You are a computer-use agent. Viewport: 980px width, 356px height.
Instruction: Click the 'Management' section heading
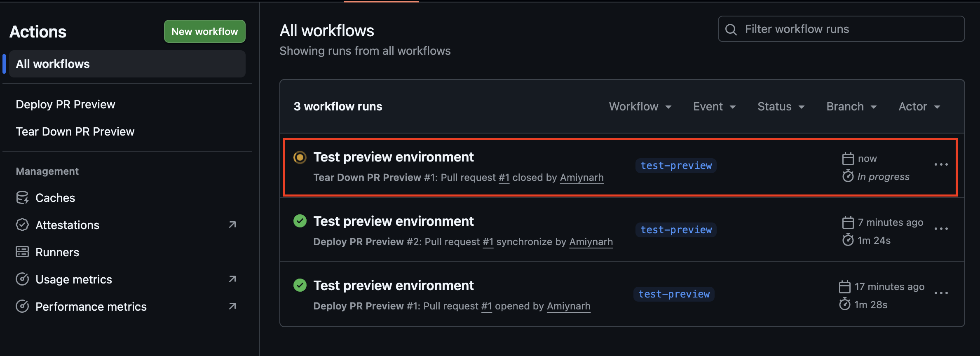47,171
